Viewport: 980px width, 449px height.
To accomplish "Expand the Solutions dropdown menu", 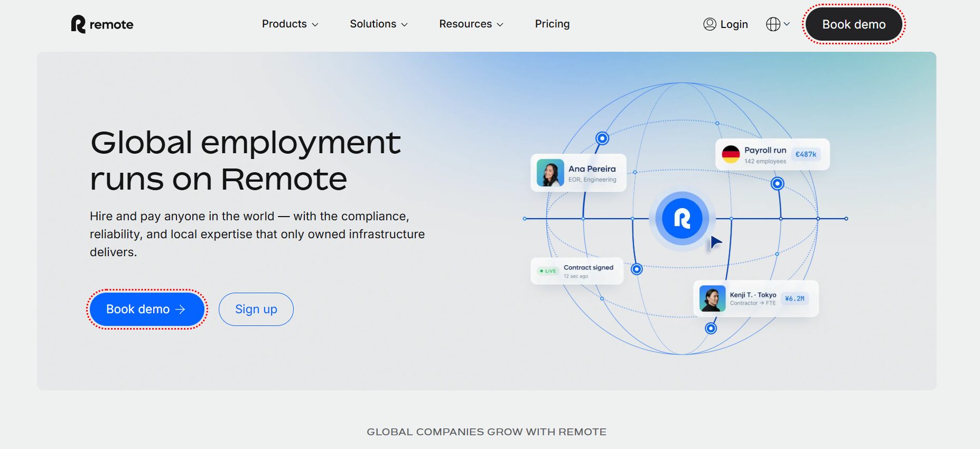I will pyautogui.click(x=379, y=24).
